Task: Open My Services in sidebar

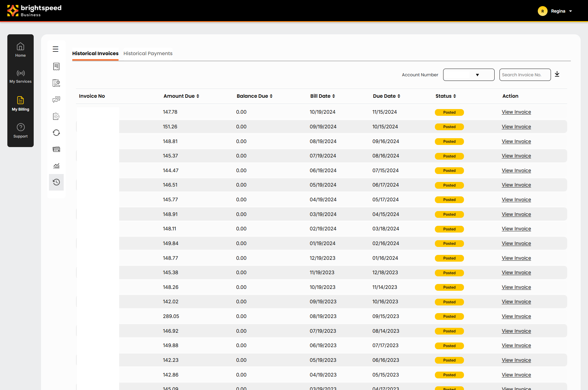Action: pos(21,77)
